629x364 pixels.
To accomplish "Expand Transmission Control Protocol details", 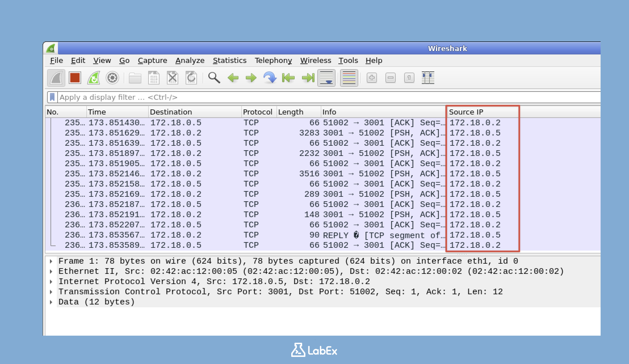I will click(51, 292).
